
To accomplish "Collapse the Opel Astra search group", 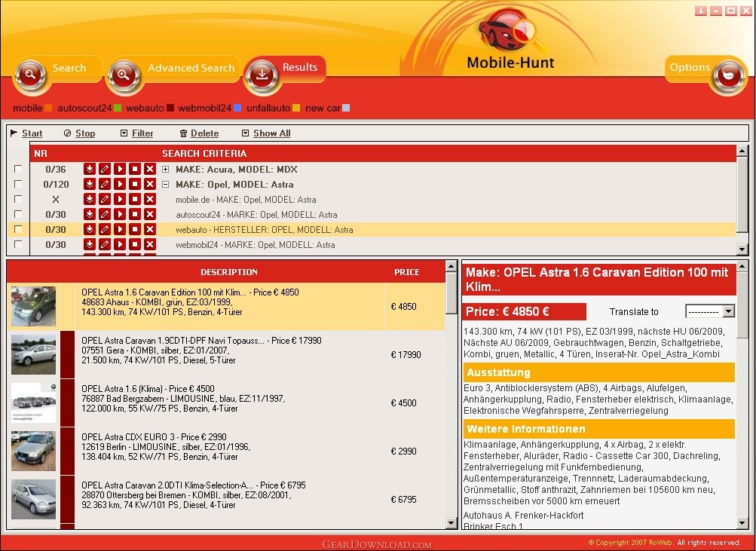I will (x=165, y=184).
